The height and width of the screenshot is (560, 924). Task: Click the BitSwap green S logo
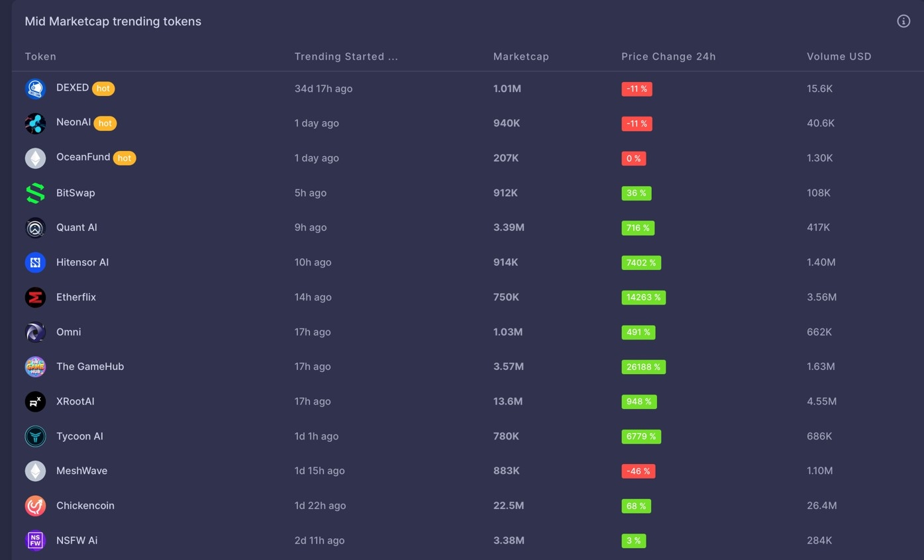pyautogui.click(x=35, y=193)
